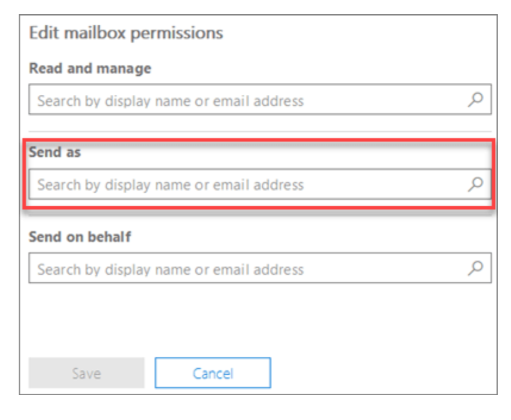Focus the Read and manage search box

click(260, 100)
